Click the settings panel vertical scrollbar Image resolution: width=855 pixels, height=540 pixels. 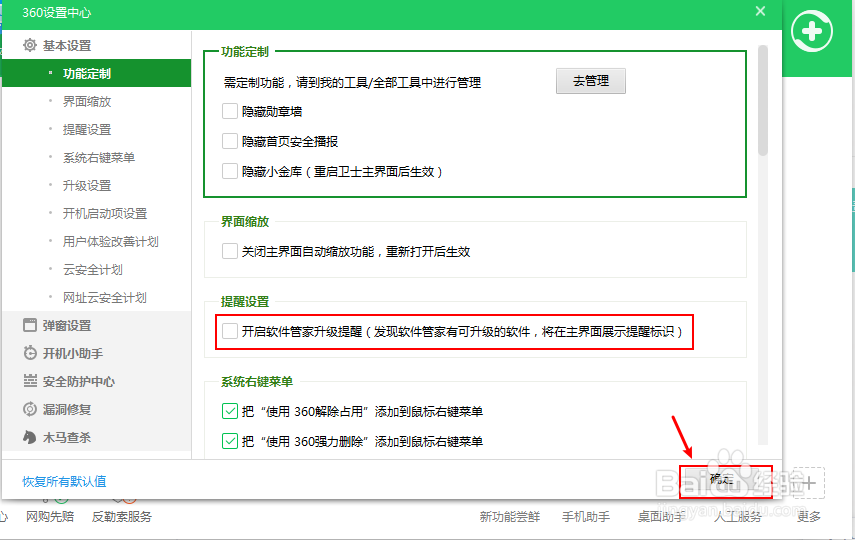(763, 101)
